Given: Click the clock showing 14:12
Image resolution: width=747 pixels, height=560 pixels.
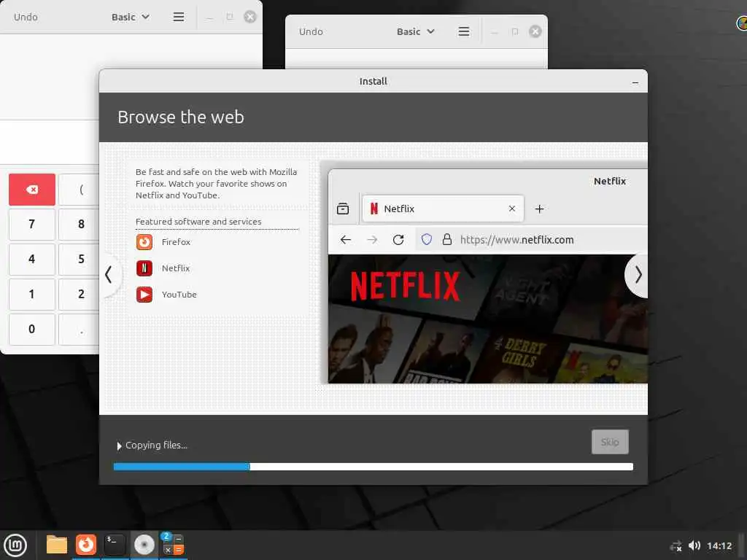Looking at the screenshot, I should pyautogui.click(x=719, y=546).
